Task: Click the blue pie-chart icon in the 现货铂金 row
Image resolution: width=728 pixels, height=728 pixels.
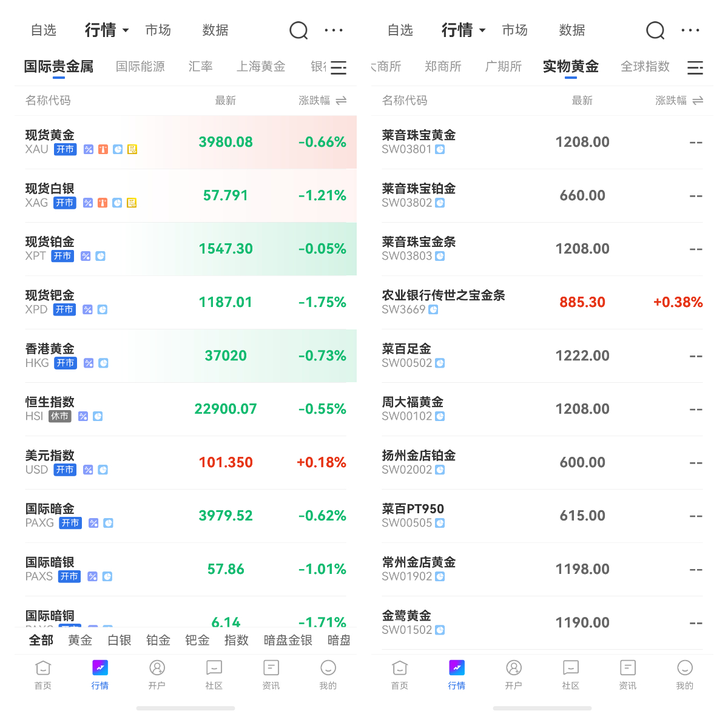Action: [x=101, y=256]
